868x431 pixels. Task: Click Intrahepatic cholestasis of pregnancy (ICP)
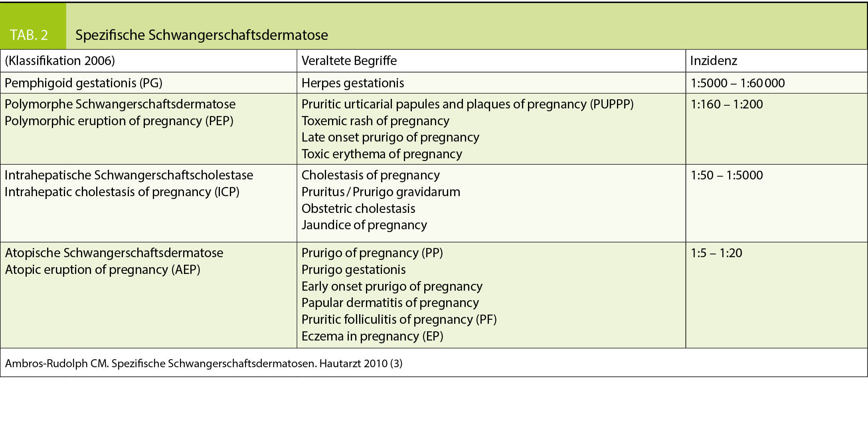[122, 192]
